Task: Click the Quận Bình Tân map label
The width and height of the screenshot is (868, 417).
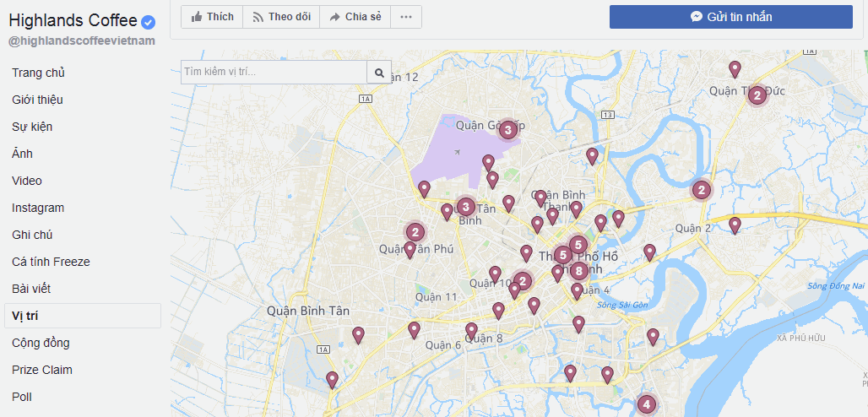Action: (308, 311)
